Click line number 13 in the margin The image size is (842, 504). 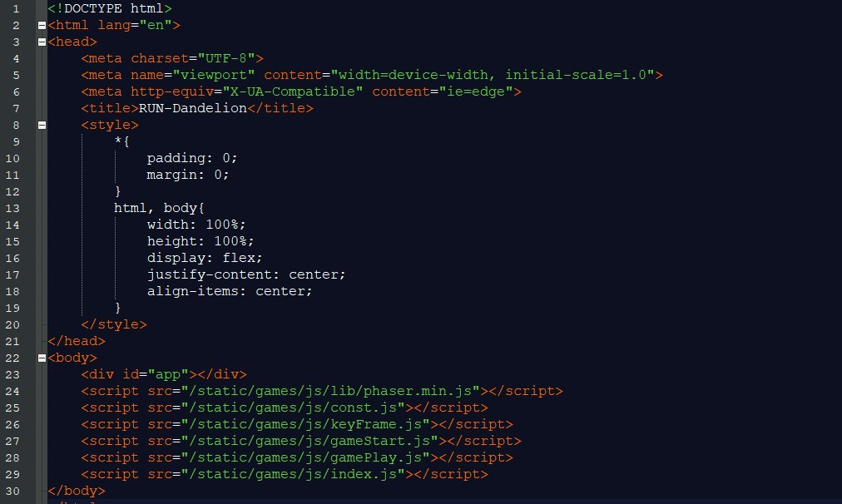pos(12,208)
